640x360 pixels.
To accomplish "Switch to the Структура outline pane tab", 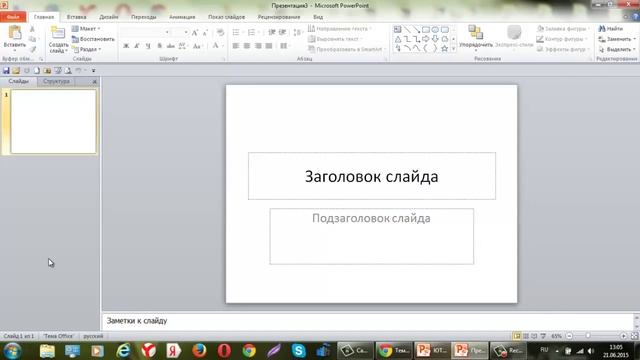I will tap(56, 81).
